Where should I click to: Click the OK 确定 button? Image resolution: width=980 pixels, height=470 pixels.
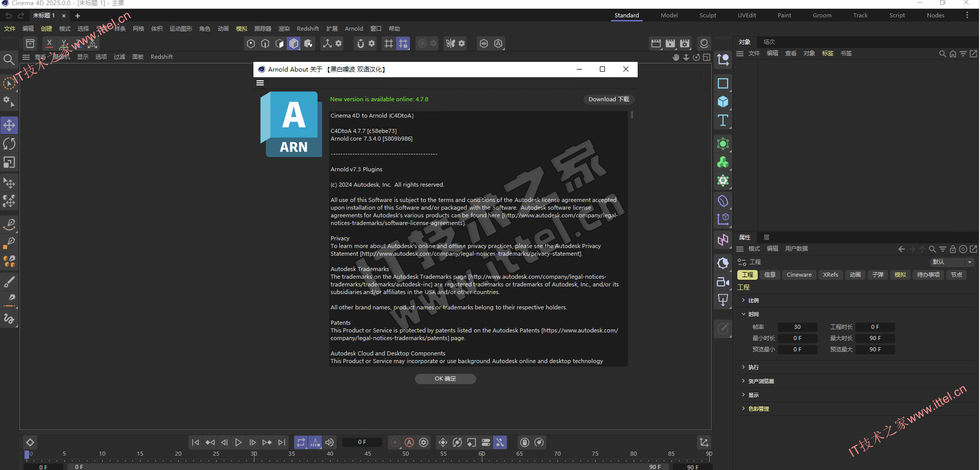click(x=445, y=378)
